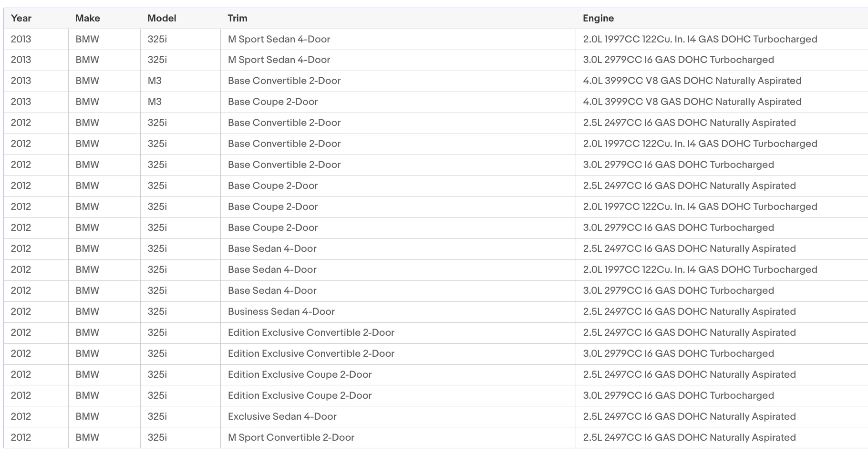Click the 2.0L engine cell for 2012 Base Sedan 4-Door
868x455 pixels.
click(x=722, y=270)
